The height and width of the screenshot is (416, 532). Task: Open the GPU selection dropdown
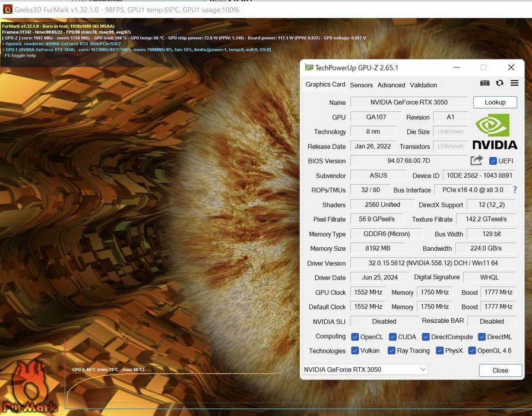[x=366, y=370]
